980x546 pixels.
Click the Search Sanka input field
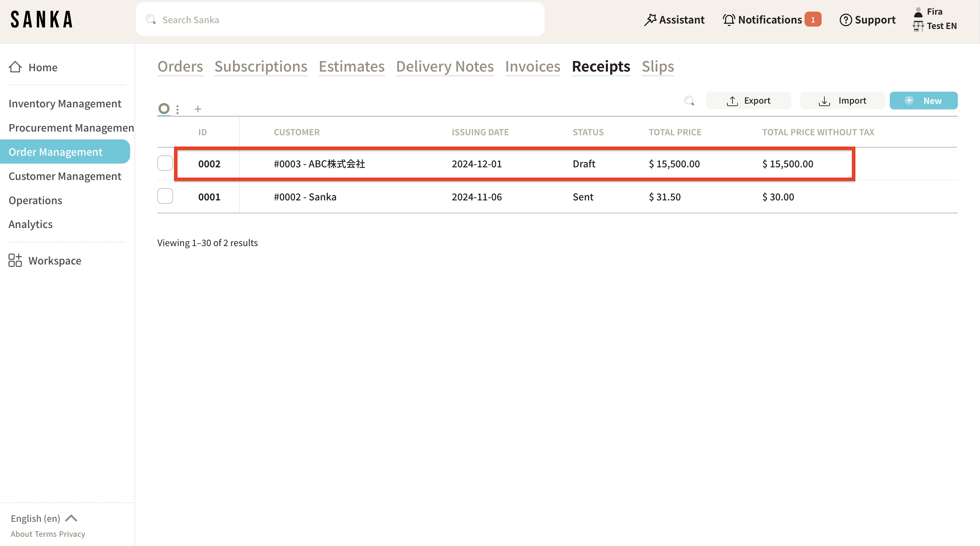(340, 20)
